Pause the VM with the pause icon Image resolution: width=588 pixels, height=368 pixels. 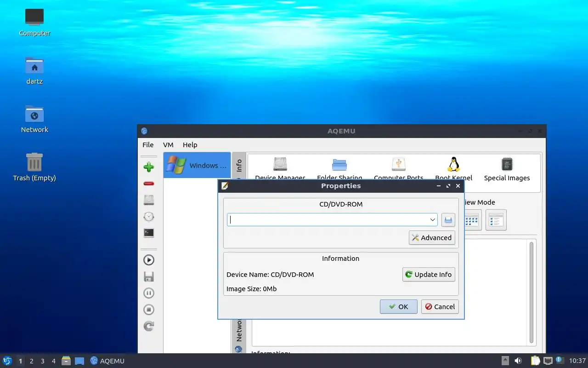coord(148,293)
